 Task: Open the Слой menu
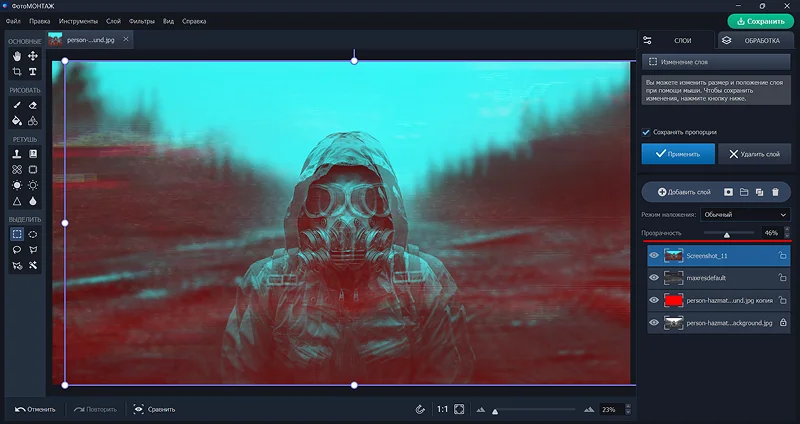113,21
